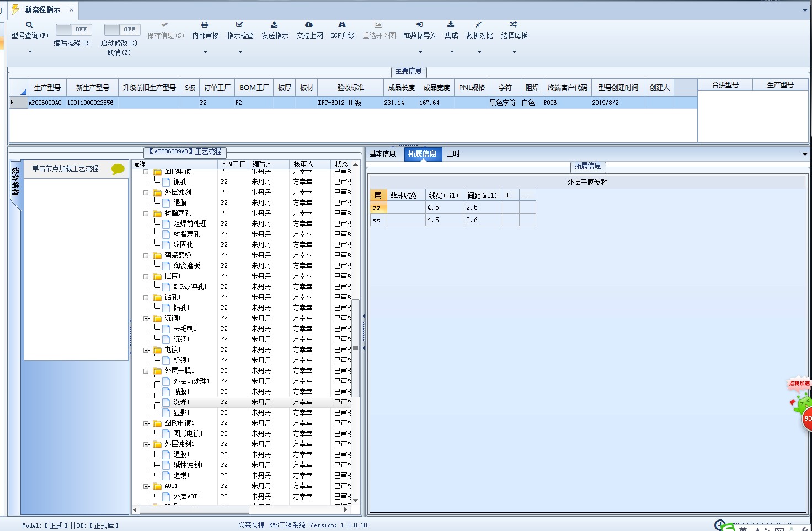Image resolution: width=812 pixels, height=531 pixels.
Task: Click the 集成 download icon
Action: pos(451,25)
